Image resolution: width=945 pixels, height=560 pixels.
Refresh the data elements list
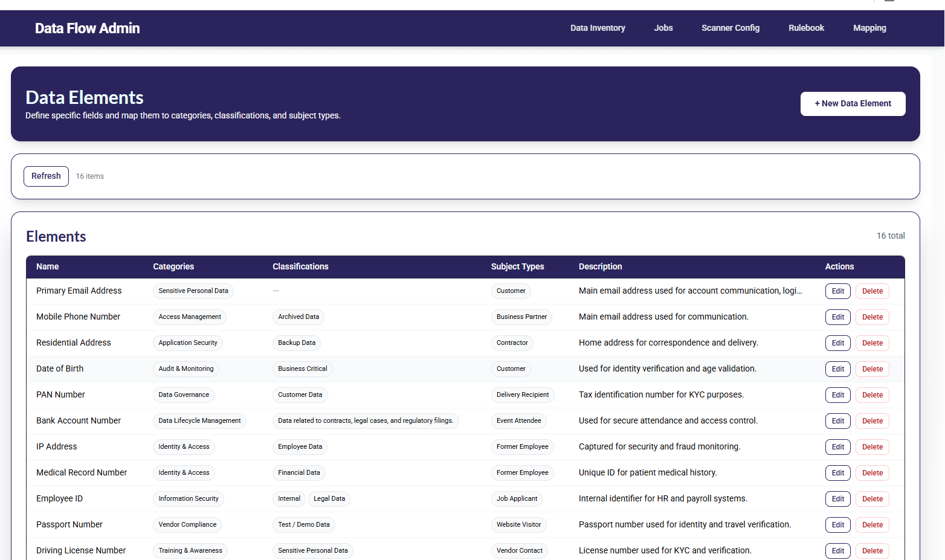46,176
